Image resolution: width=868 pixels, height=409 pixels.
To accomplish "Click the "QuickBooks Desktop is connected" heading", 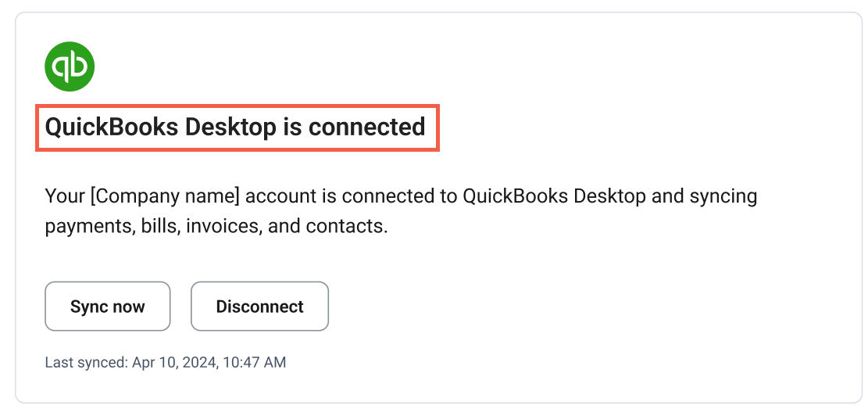I will (235, 127).
